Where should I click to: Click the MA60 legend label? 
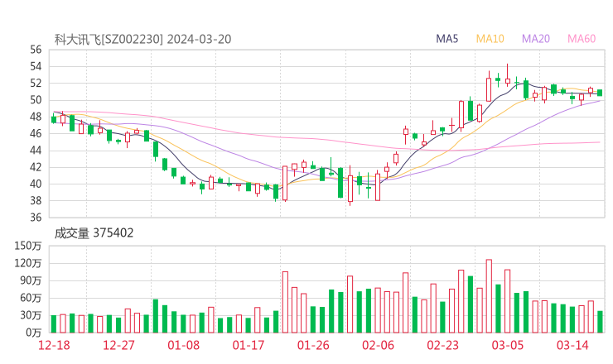(582, 39)
